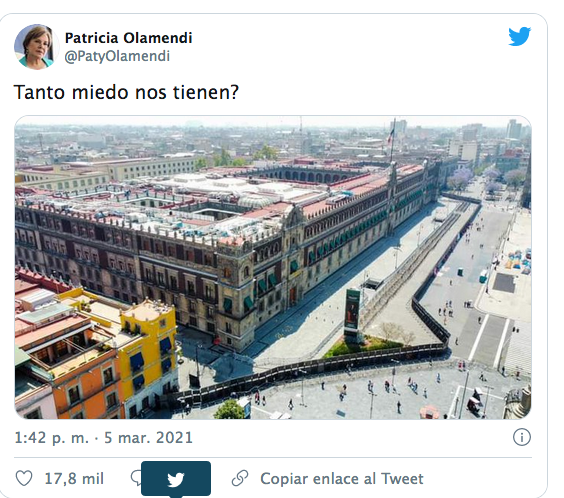Viewport: 564px width, 498px height.
Task: Click the reply speech bubble icon
Action: pyautogui.click(x=136, y=478)
